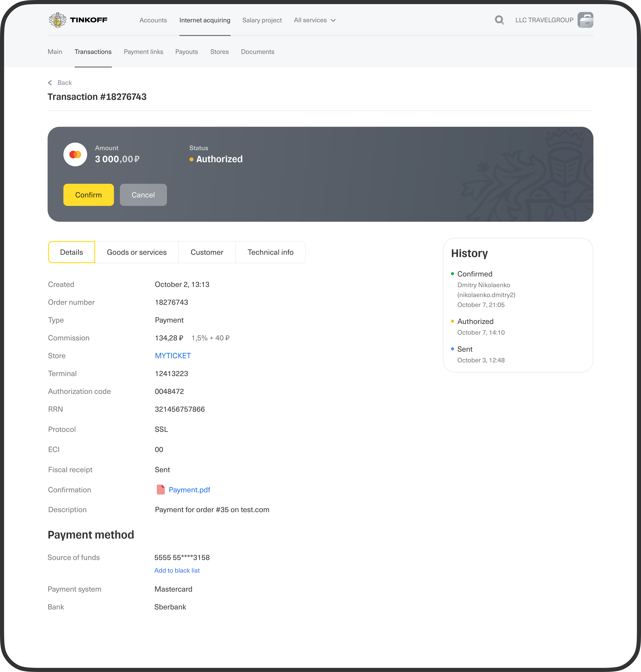Go Back to previous page
The height and width of the screenshot is (672, 641).
64,83
